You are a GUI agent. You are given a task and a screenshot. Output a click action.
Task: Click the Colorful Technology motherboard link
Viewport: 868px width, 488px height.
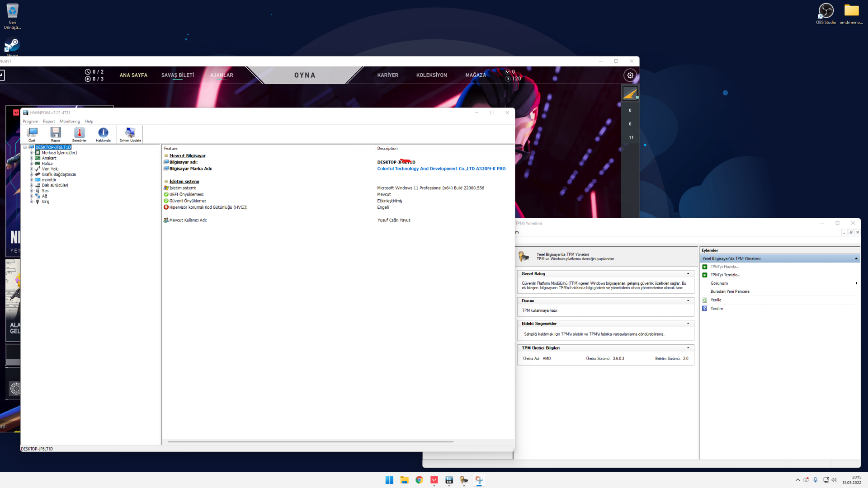click(x=441, y=169)
